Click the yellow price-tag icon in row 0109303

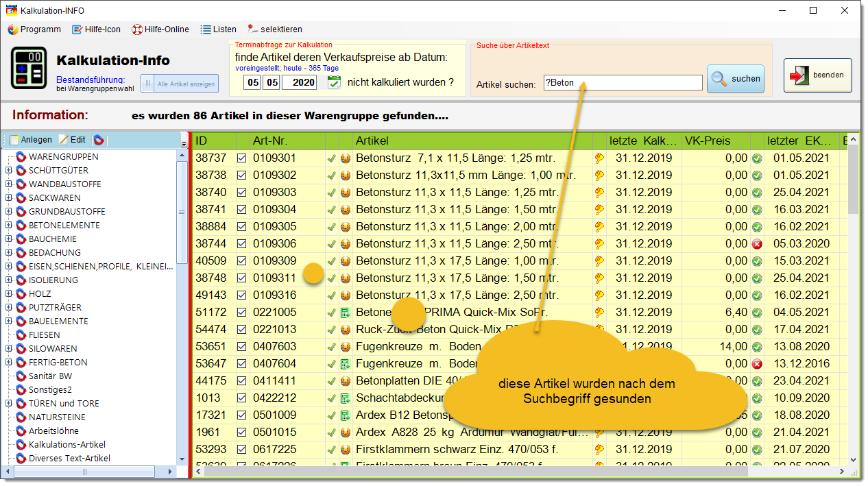click(x=599, y=193)
